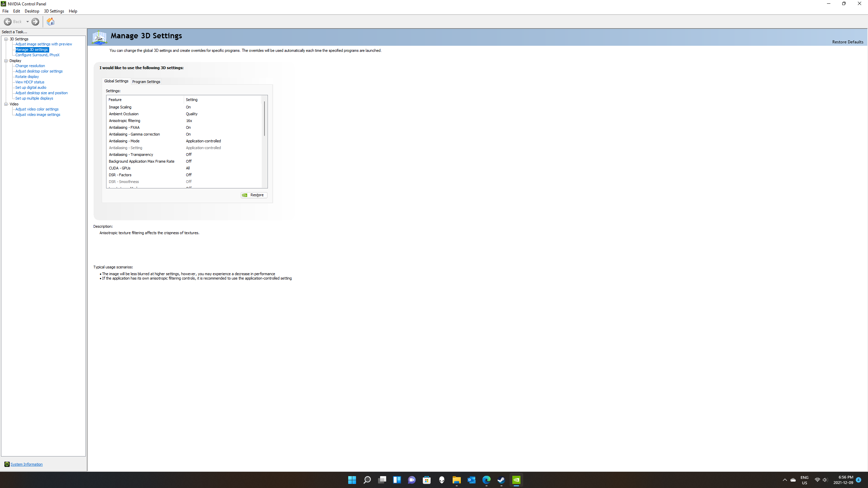Open the Home icon in toolbar
The width and height of the screenshot is (868, 488).
click(x=51, y=22)
